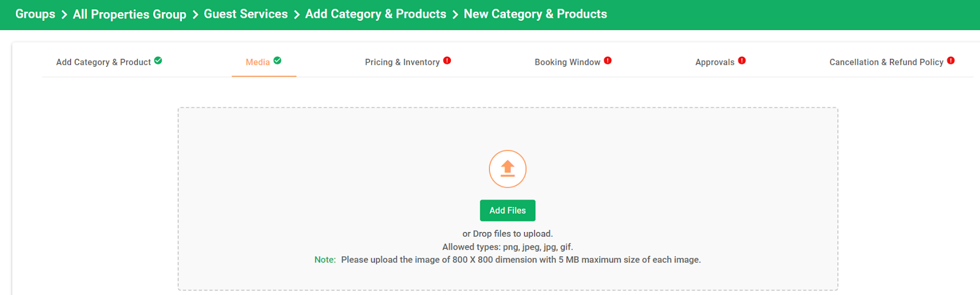Open All Properties Group breadcrumb link
The image size is (980, 295).
coord(129,14)
